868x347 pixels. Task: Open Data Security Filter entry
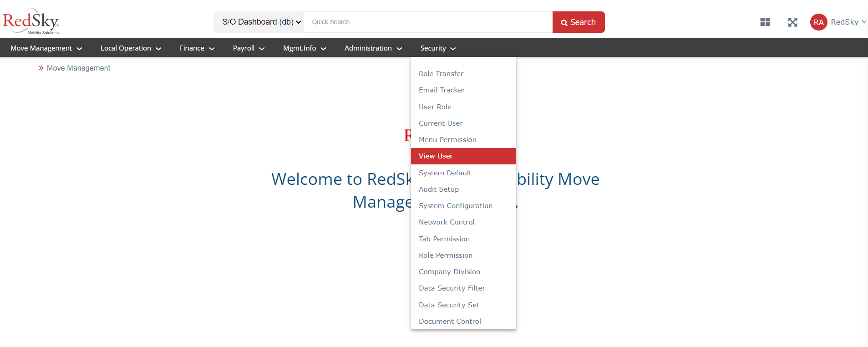[x=463, y=288]
